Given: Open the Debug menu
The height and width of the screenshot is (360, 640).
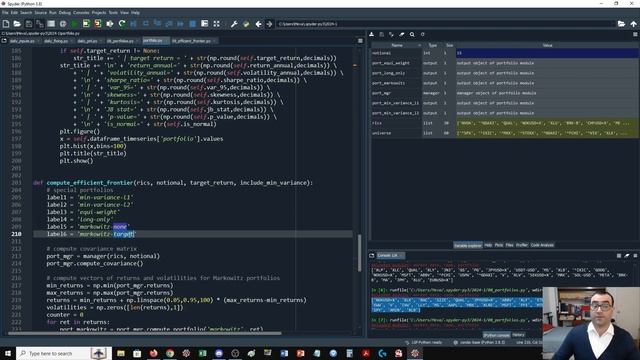Looking at the screenshot, I should click(64, 13).
